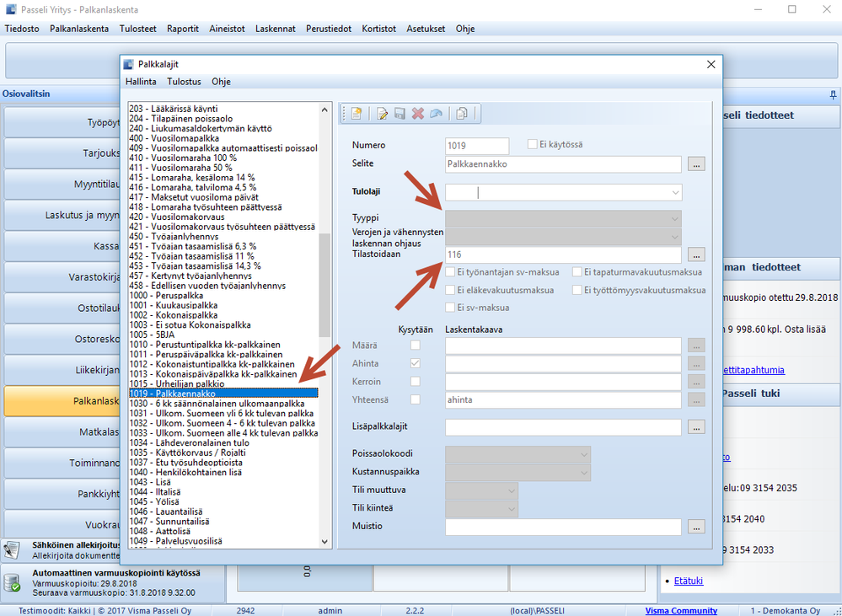
Task: Expand the Poissaolokoodi dropdown
Action: coord(584,454)
